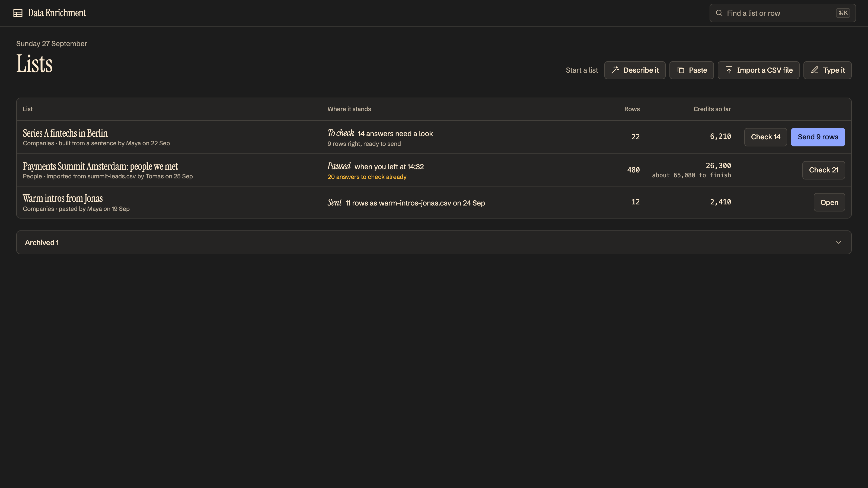Click 'imported from summit-leads.csv by Tomas' subtitle

[105, 176]
